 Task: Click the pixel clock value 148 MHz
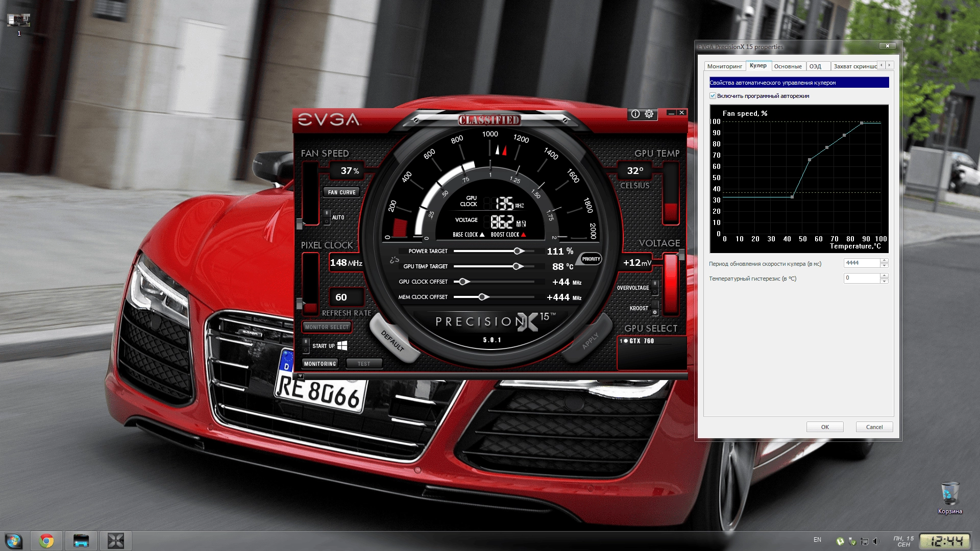346,263
